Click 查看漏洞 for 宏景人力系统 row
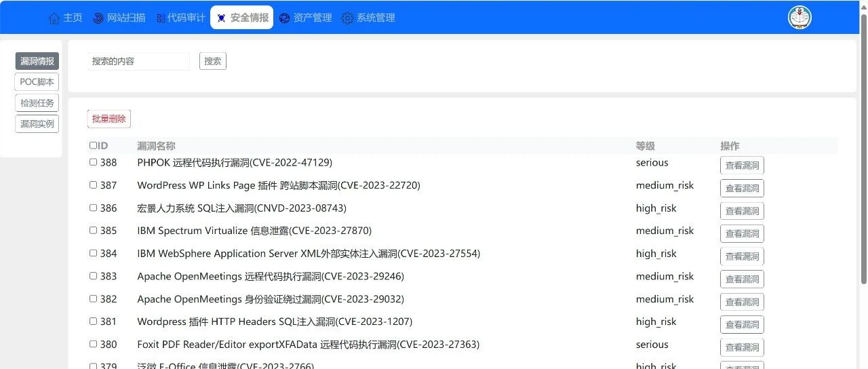Viewport: 868px width, 369px height. pyautogui.click(x=742, y=211)
